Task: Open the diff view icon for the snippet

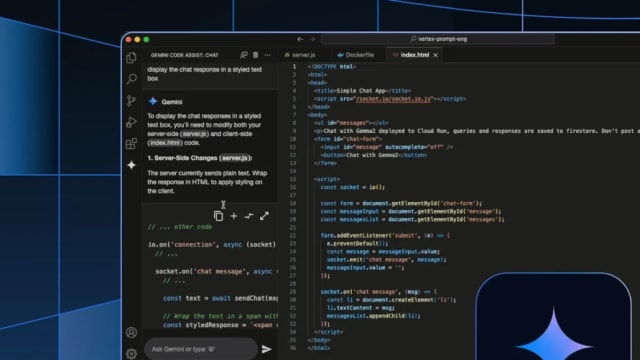Action: point(249,216)
